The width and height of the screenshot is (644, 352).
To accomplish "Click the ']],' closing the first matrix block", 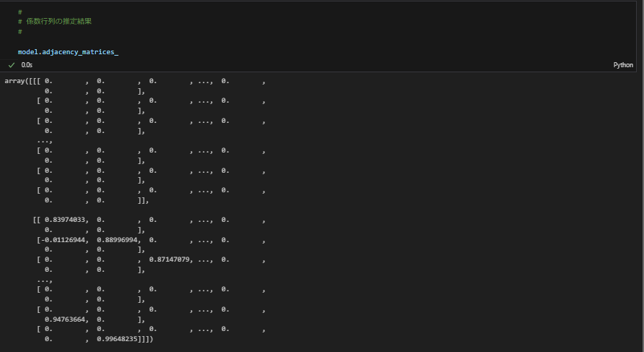I will (143, 199).
